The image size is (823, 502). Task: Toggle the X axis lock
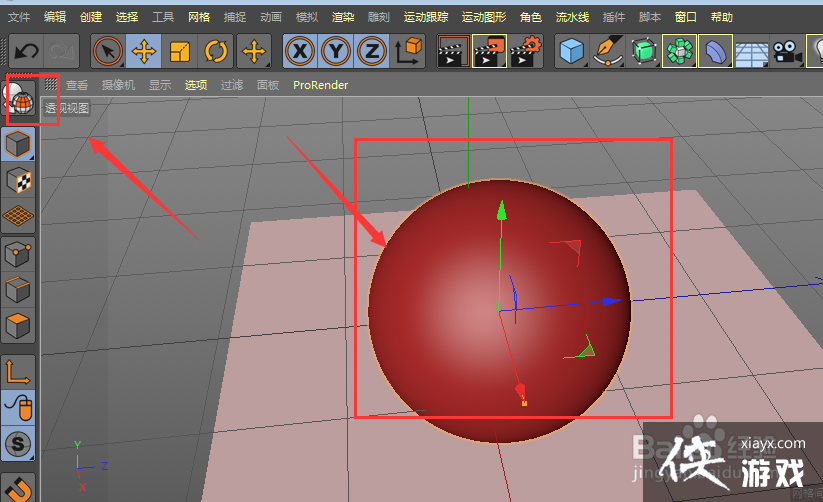(x=299, y=51)
